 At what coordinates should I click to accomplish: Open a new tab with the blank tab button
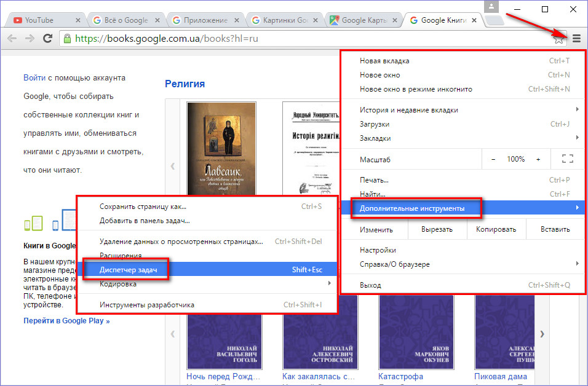[x=495, y=20]
